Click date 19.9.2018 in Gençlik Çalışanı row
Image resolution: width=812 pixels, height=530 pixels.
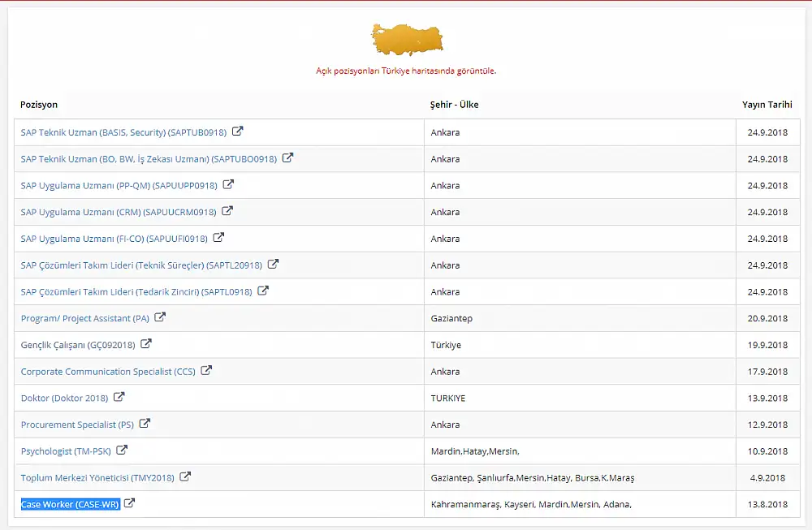(767, 345)
